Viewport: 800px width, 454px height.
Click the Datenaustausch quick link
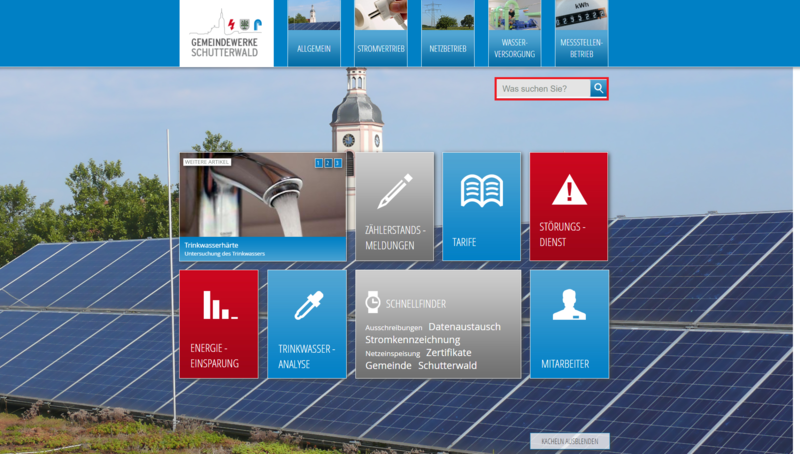click(x=464, y=326)
